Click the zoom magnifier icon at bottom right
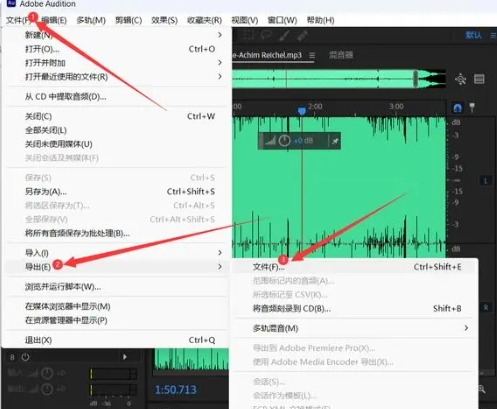 click(481, 389)
